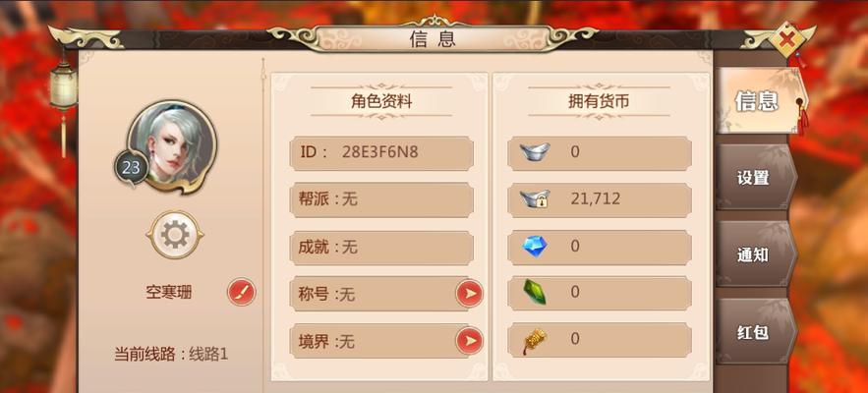Select the 信息 tab
The height and width of the screenshot is (393, 868).
tap(758, 101)
